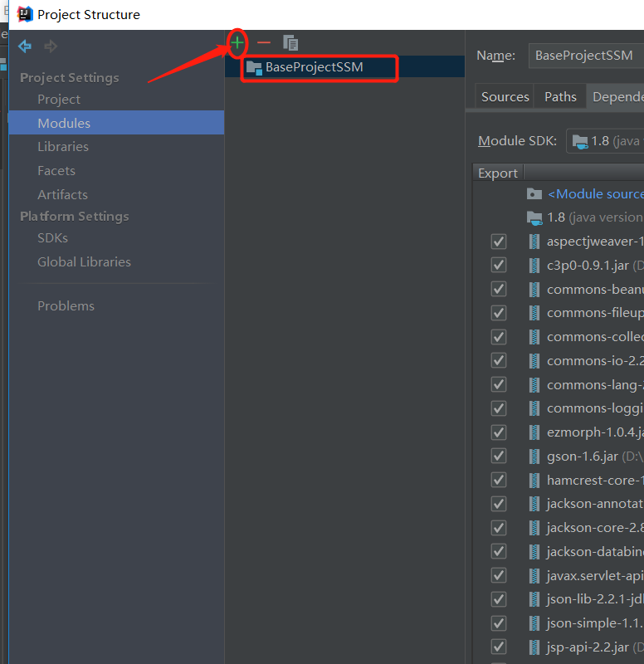Click the c3p0-0.9.1.jar library icon
This screenshot has height=664, width=644.
click(534, 266)
